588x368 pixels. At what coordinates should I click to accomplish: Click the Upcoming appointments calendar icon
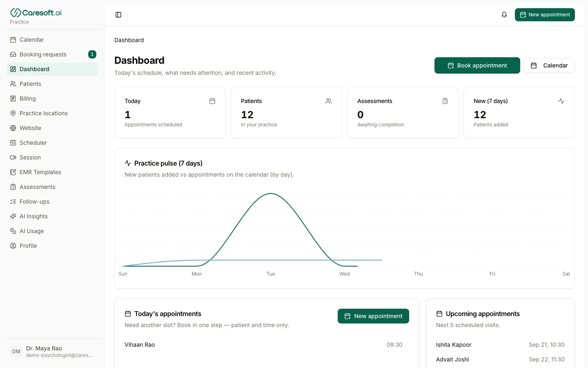[439, 314]
